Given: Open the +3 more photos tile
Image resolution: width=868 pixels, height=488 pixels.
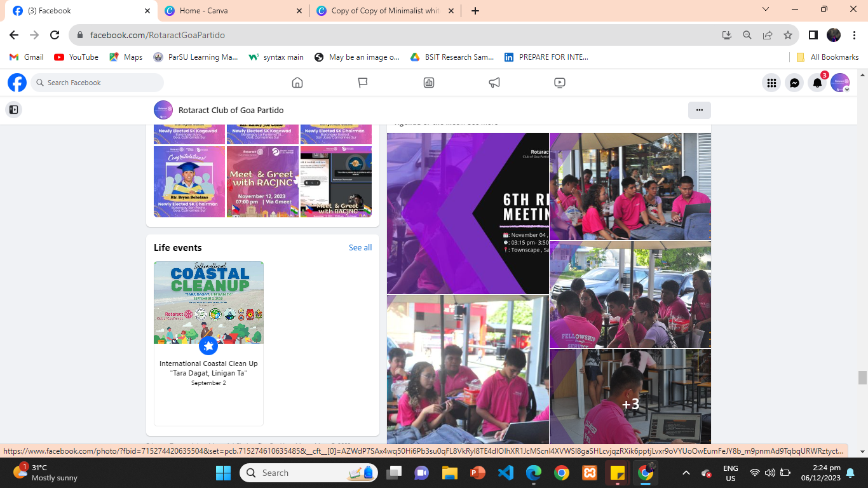Looking at the screenshot, I should pos(630,396).
